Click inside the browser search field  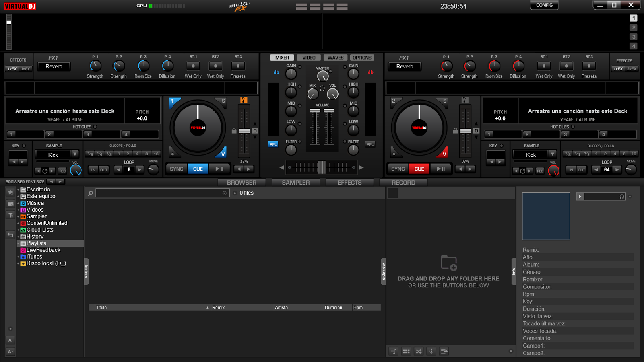(161, 193)
